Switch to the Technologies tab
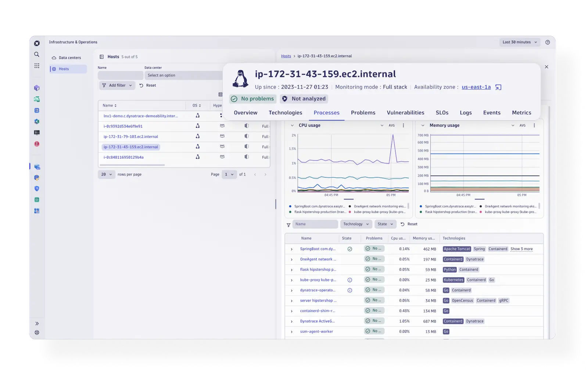This screenshot has height=375, width=588. 285,113
